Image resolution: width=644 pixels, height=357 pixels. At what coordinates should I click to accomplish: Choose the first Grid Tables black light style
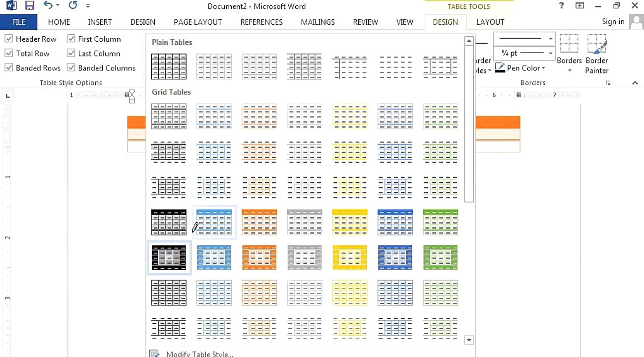pyautogui.click(x=169, y=116)
